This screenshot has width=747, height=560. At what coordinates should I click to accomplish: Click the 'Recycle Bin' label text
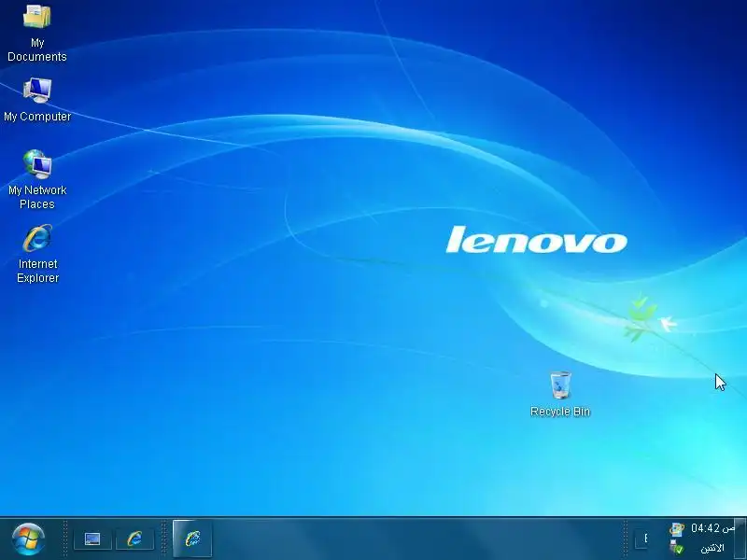coord(560,412)
